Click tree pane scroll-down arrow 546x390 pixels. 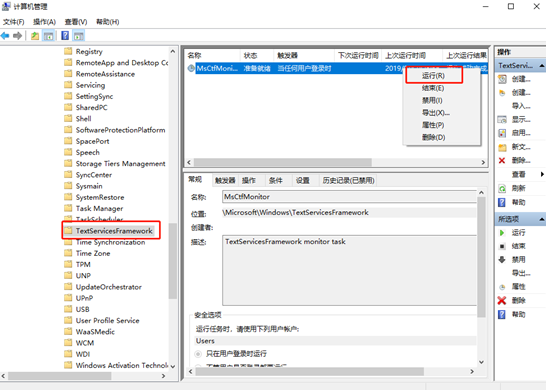173,366
